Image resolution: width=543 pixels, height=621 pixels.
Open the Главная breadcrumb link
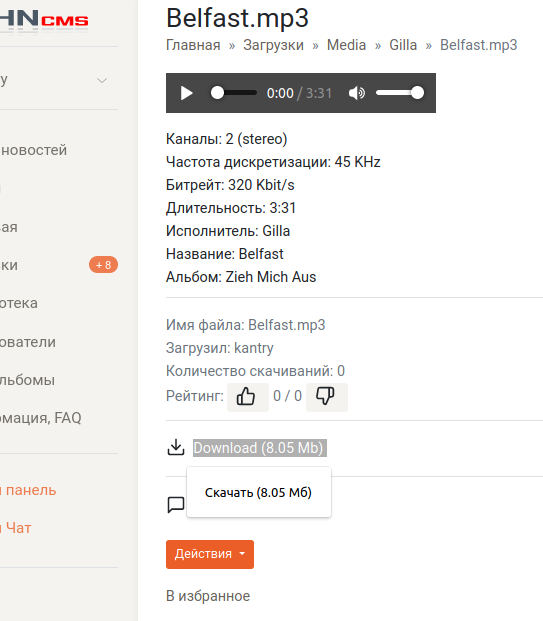[x=193, y=45]
